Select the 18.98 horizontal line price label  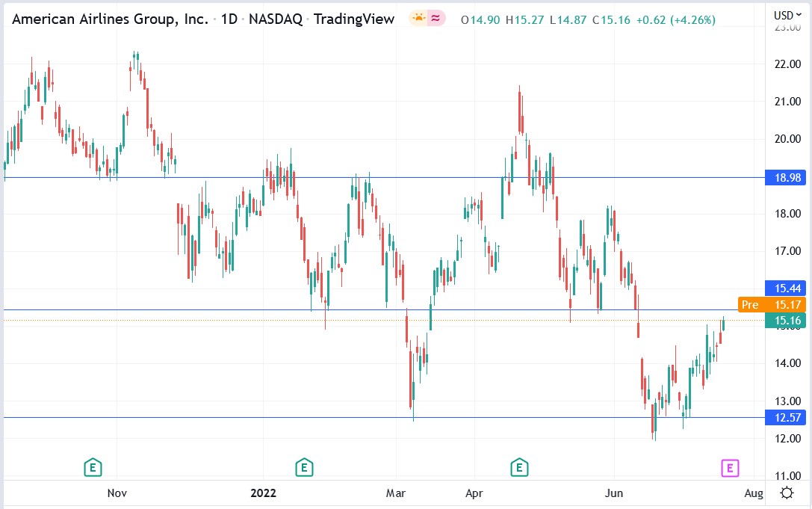(786, 178)
